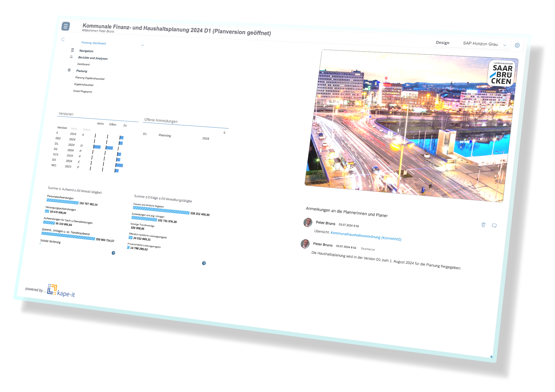Click the Personalaufwendungen progress bar
Image resolution: width=555 pixels, height=392 pixels.
(62, 202)
